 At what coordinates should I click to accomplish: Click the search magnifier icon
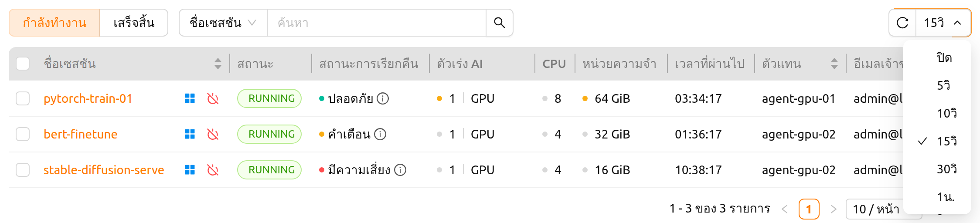[x=499, y=23]
